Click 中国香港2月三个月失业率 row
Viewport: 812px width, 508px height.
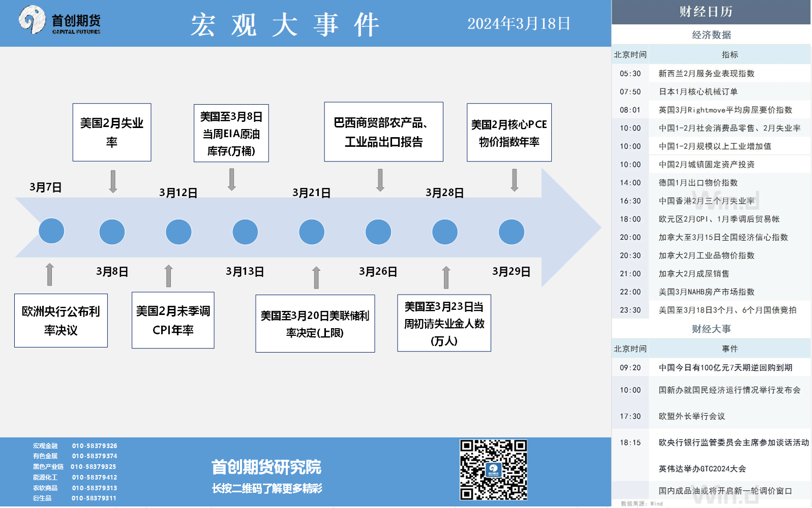coord(711,201)
